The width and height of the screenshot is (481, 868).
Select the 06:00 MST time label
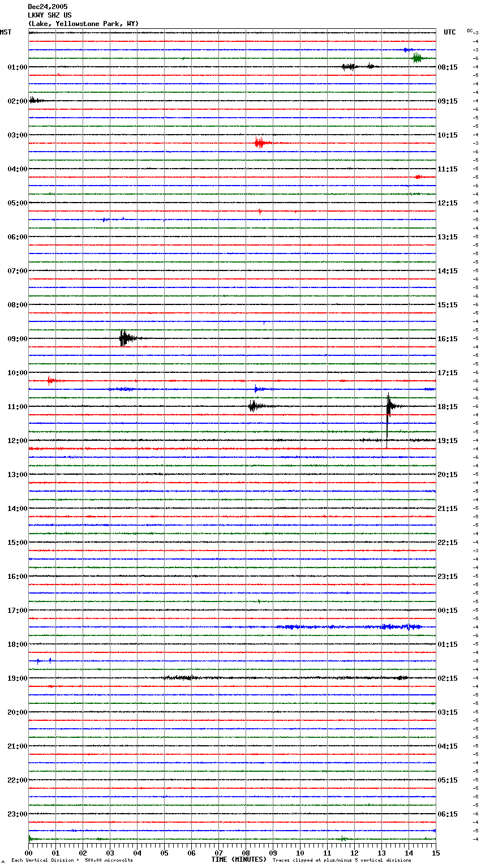pos(18,237)
